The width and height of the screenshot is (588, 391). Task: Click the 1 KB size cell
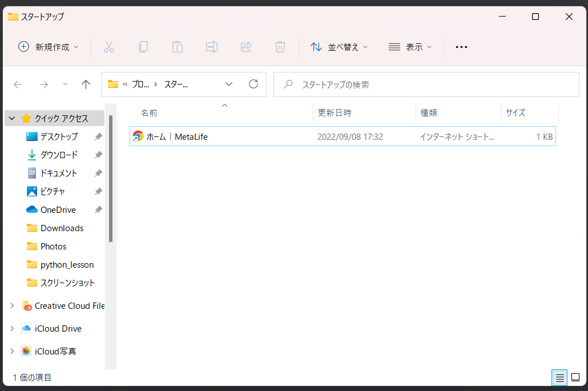click(x=545, y=137)
